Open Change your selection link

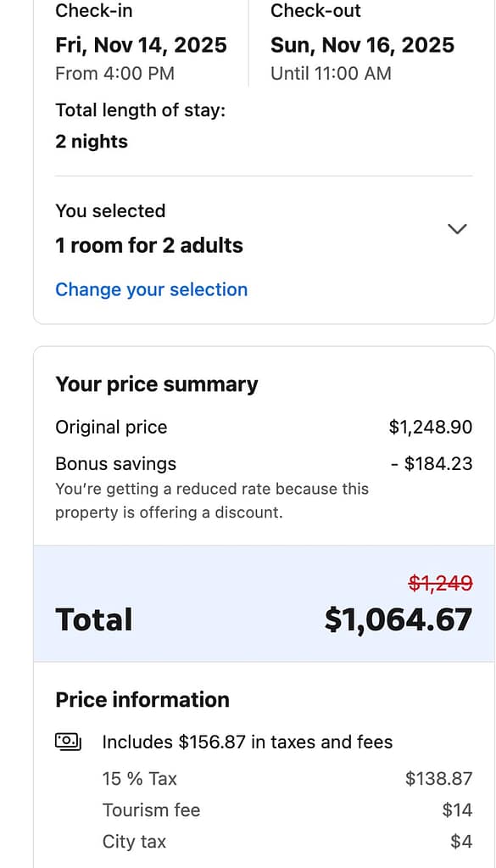click(x=151, y=289)
